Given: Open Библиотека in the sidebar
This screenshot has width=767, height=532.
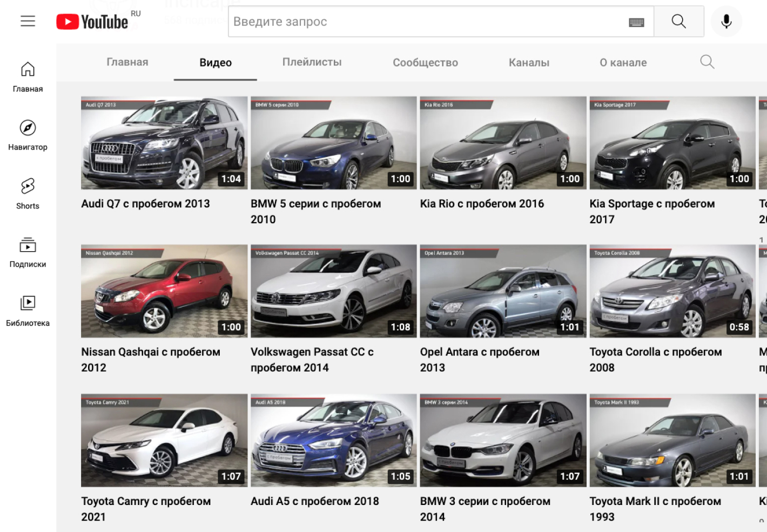Looking at the screenshot, I should click(28, 311).
